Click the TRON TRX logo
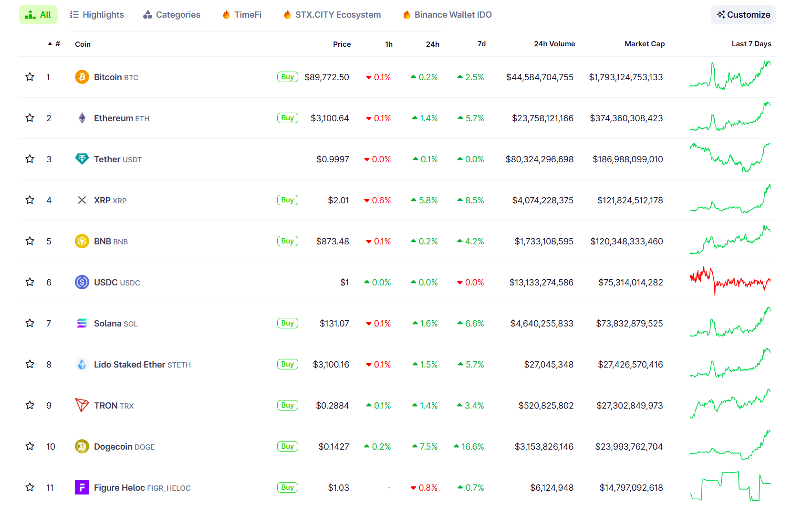 [x=82, y=405]
